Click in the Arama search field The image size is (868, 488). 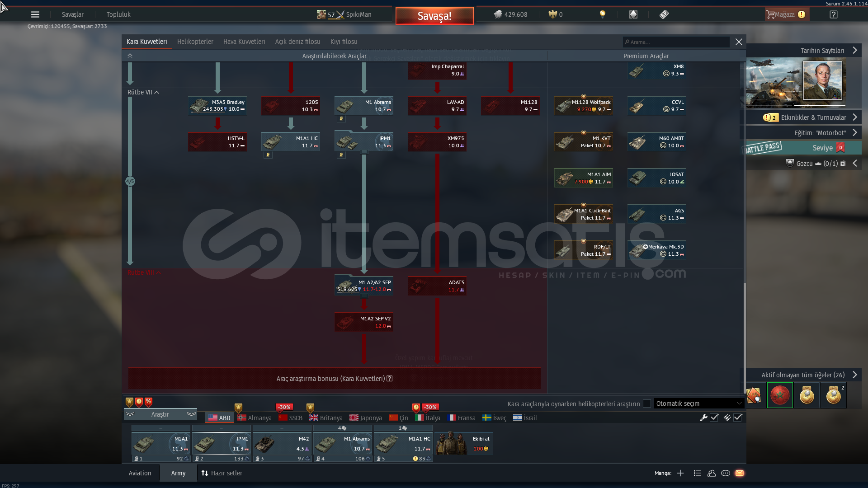pos(676,42)
